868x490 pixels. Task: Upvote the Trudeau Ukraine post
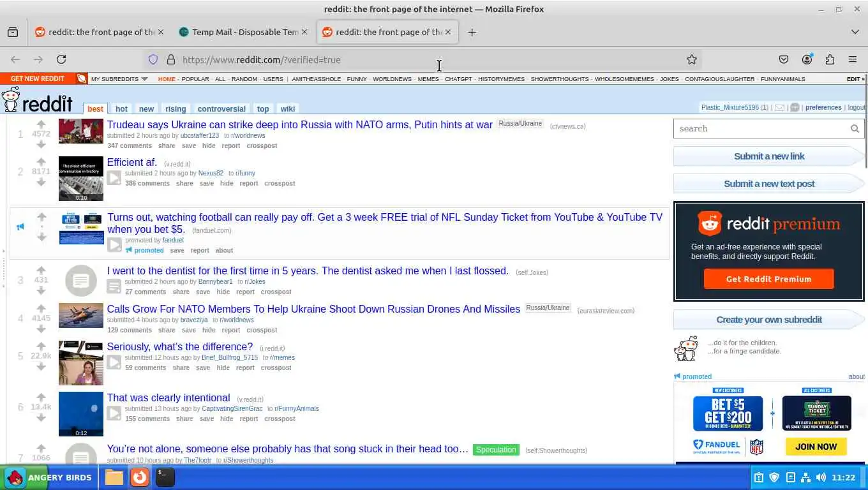tap(41, 124)
